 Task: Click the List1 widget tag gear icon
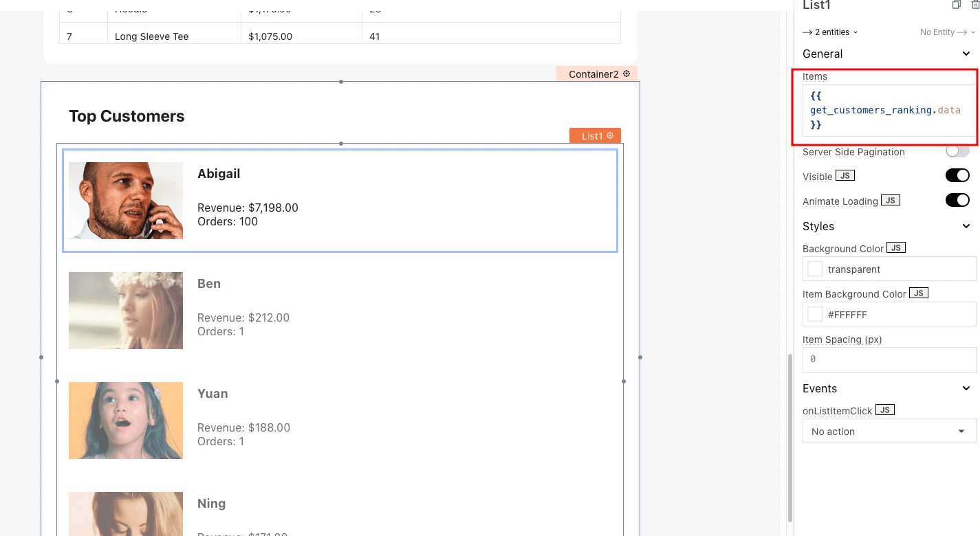pyautogui.click(x=610, y=136)
